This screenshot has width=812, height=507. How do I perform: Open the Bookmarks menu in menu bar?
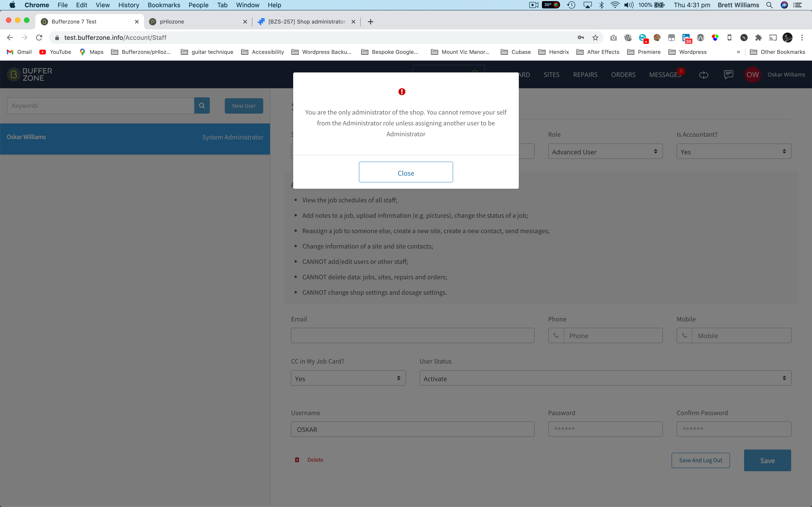pos(164,5)
